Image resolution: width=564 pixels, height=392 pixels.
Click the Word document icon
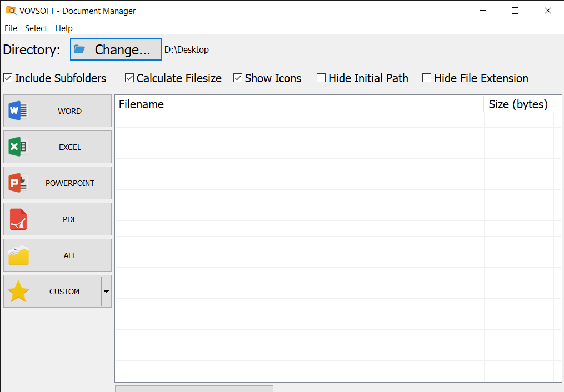tap(18, 110)
